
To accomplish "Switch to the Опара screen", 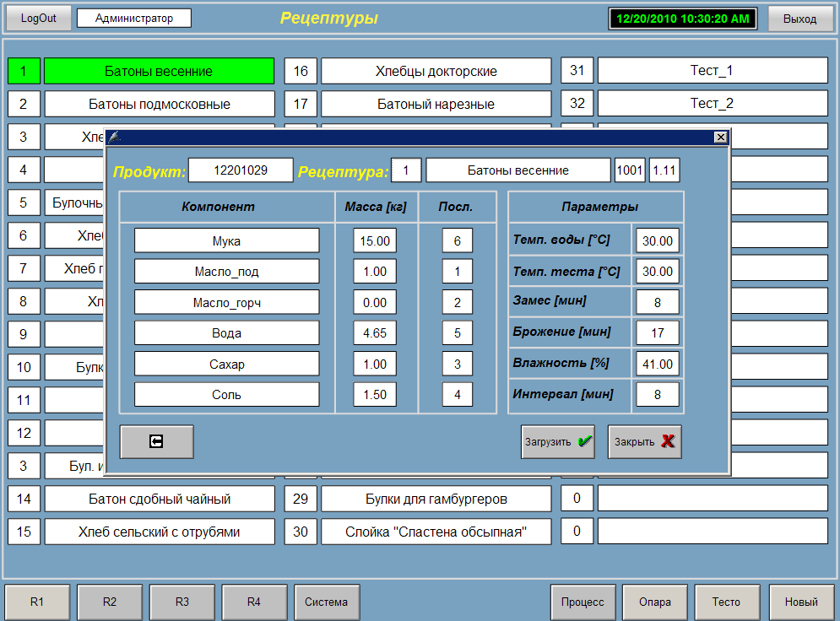I will (x=654, y=602).
